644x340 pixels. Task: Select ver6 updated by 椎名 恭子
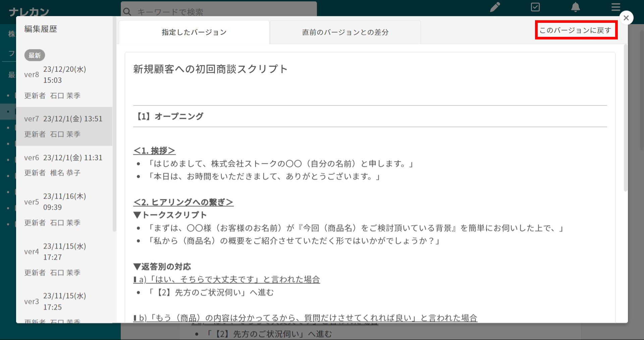[x=64, y=165]
